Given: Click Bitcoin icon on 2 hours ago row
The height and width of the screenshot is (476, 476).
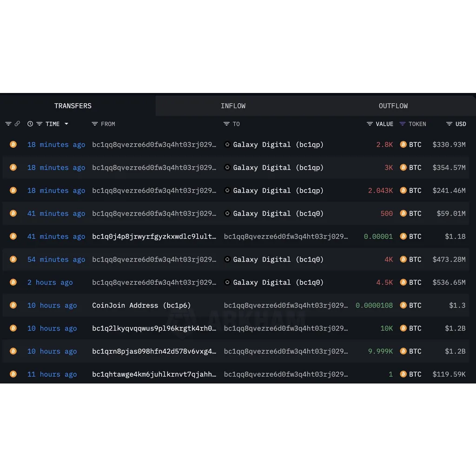Looking at the screenshot, I should (13, 282).
